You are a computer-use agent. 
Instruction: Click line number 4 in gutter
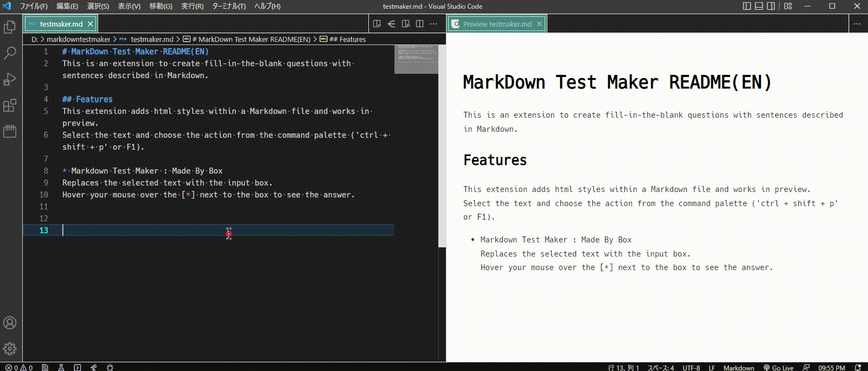pyautogui.click(x=46, y=99)
